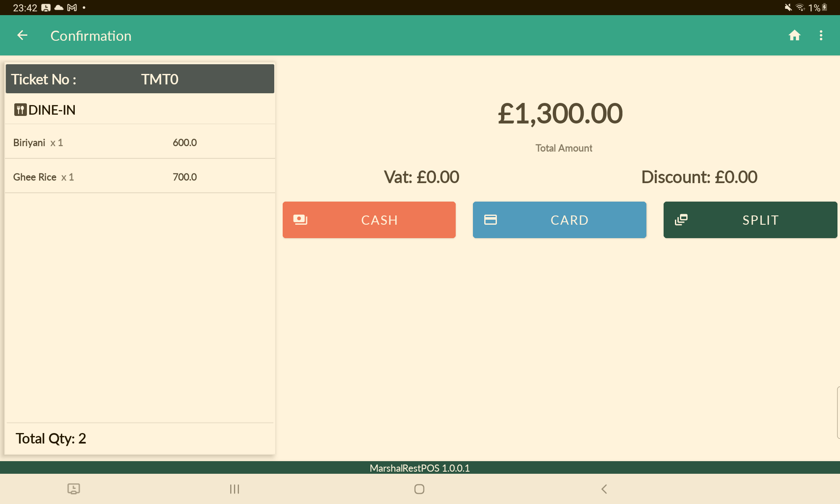Viewport: 840px width, 504px height.
Task: Choose the CARD payment button
Action: pyautogui.click(x=559, y=220)
